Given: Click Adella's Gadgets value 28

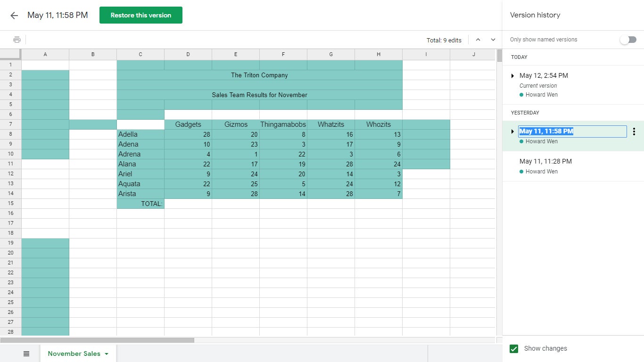Looking at the screenshot, I should pos(188,134).
